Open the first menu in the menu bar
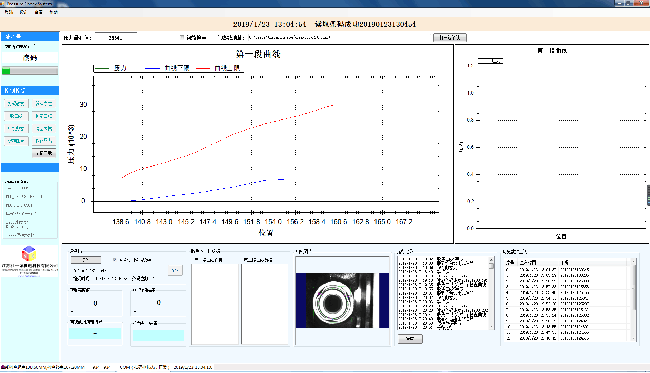 coord(9,12)
